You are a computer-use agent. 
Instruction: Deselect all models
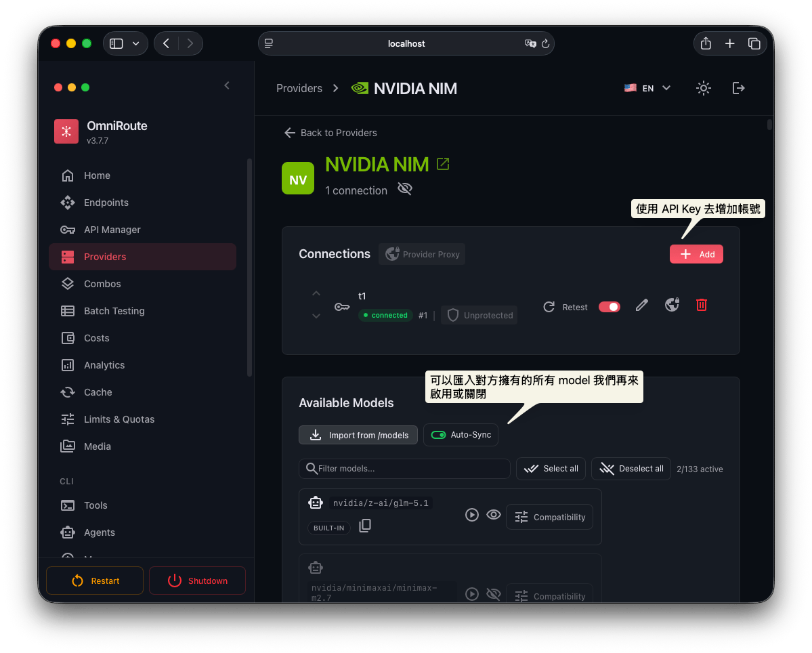pyautogui.click(x=631, y=469)
